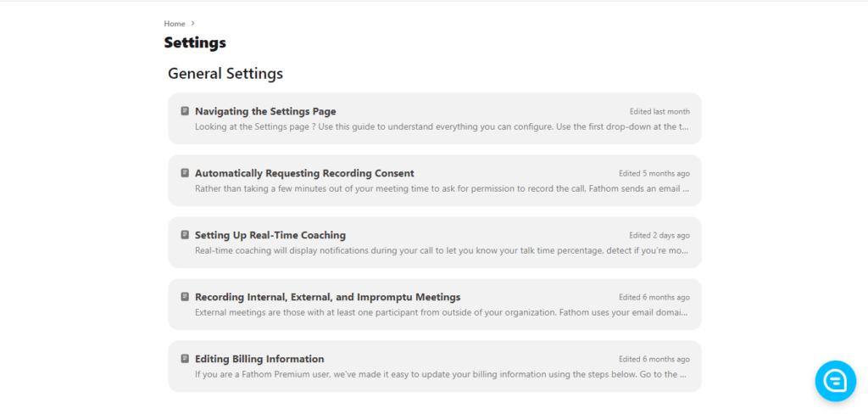The width and height of the screenshot is (868, 414).
Task: Click document icon beside Editing Billing Information
Action: (x=185, y=359)
